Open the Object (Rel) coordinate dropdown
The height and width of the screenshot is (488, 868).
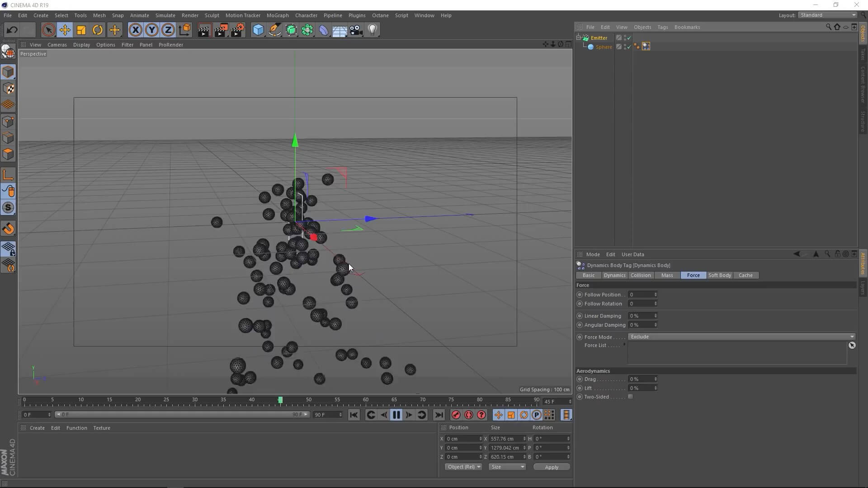pyautogui.click(x=463, y=467)
